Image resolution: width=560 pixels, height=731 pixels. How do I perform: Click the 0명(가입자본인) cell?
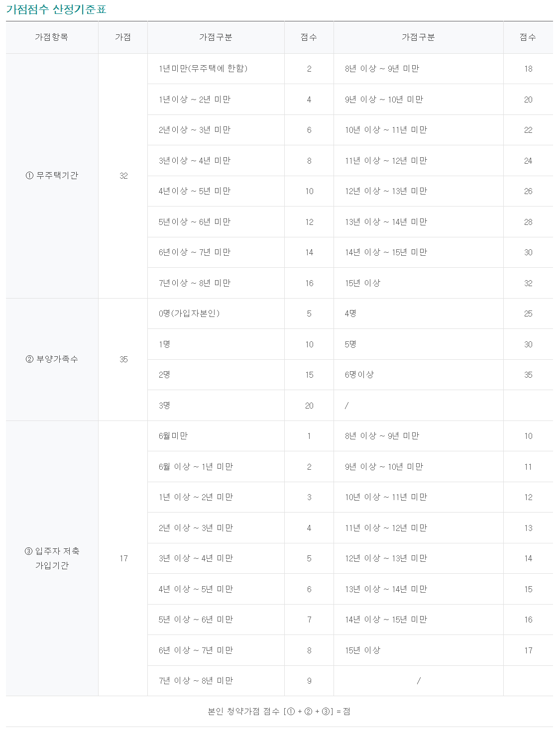[189, 313]
